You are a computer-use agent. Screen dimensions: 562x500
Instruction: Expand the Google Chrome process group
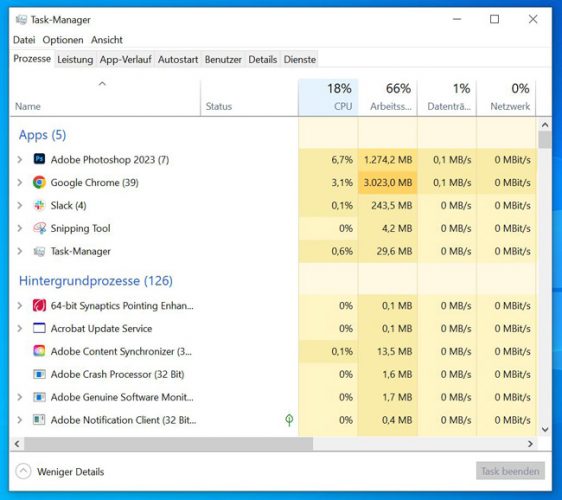20,182
